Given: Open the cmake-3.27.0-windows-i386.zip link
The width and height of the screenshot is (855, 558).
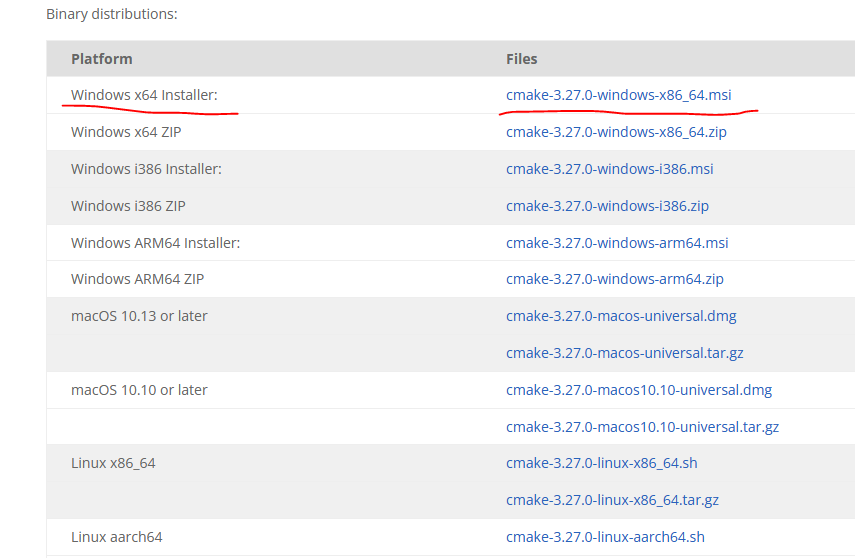Looking at the screenshot, I should point(607,206).
